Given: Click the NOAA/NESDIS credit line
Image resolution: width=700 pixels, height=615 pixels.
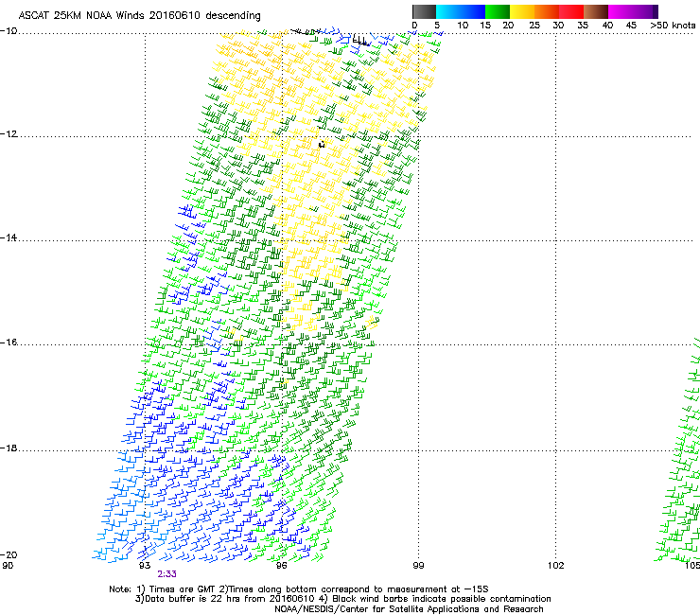Looking at the screenshot, I should (409, 609).
